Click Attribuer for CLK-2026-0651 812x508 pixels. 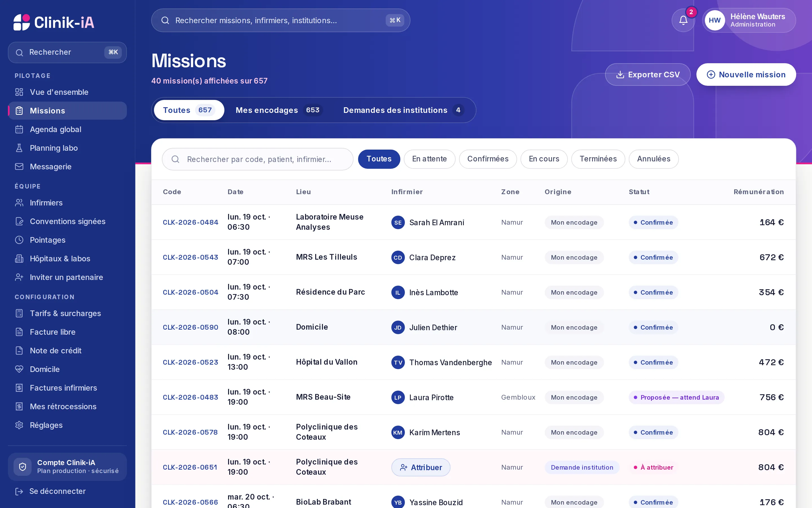(421, 467)
